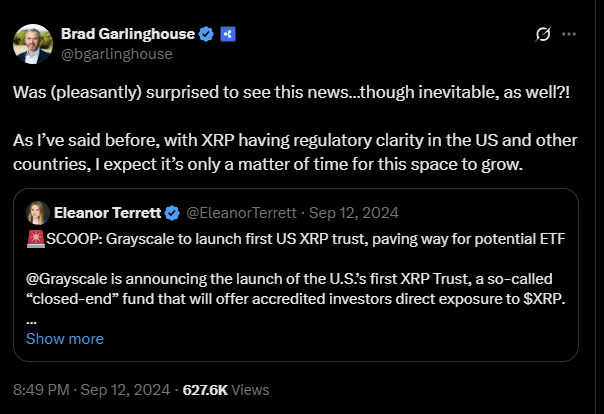
Task: Click the Brad Garlinghouse display name
Action: pyautogui.click(x=128, y=34)
